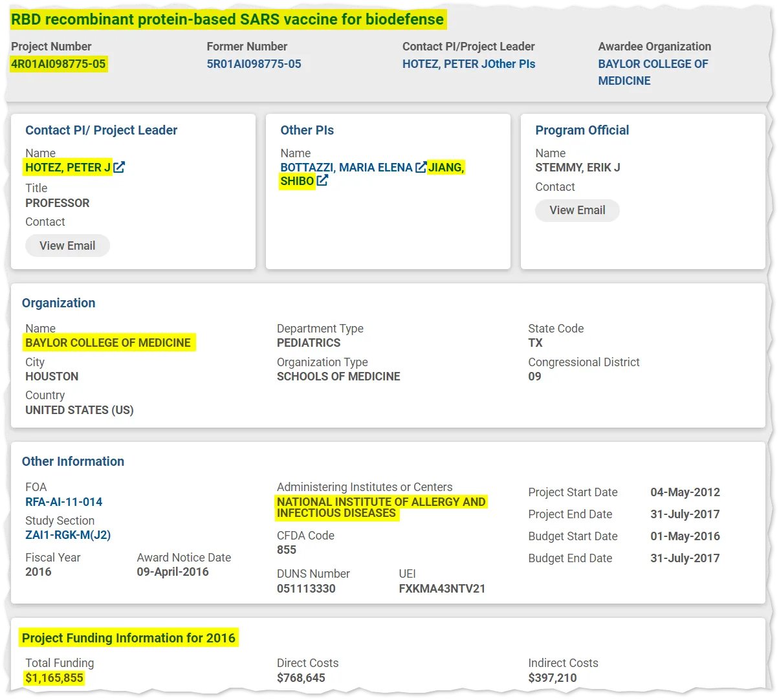
Task: Open FOA RFA-AI-11-014 link
Action: 63,502
